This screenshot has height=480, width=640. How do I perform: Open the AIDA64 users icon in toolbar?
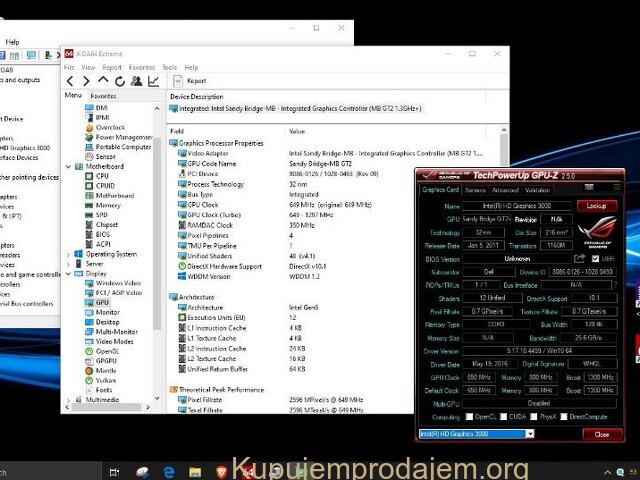pyautogui.click(x=137, y=81)
